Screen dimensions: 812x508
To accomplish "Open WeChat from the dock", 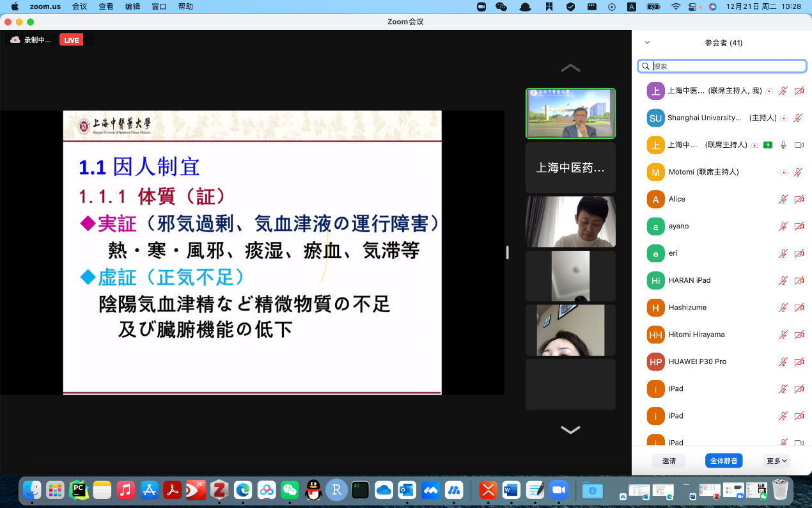I will click(x=290, y=490).
